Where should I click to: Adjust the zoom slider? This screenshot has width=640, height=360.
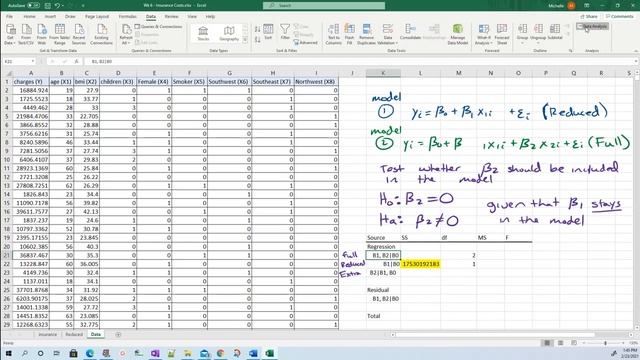(605, 343)
